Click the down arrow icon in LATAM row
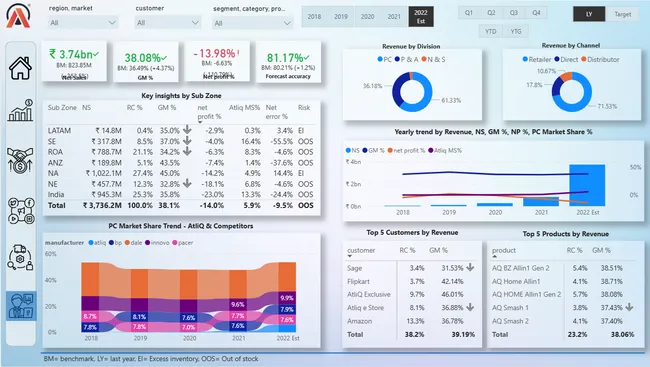The height and width of the screenshot is (367, 650). (x=187, y=130)
